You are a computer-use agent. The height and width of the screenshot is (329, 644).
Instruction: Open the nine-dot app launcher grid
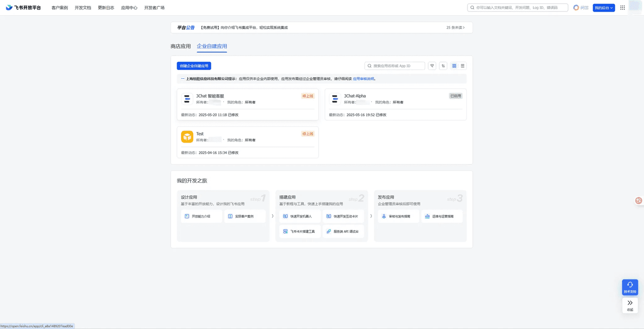pos(622,8)
